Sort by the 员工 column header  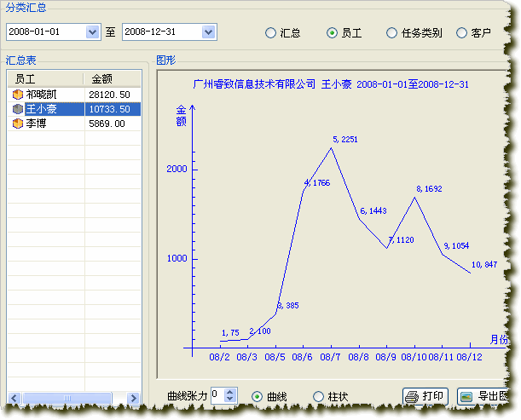(45, 78)
